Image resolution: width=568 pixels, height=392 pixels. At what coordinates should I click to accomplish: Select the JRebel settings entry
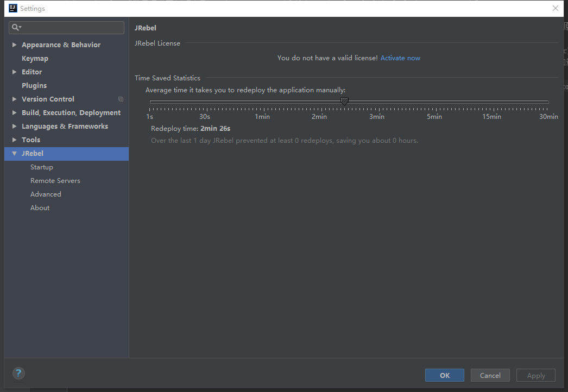point(67,154)
